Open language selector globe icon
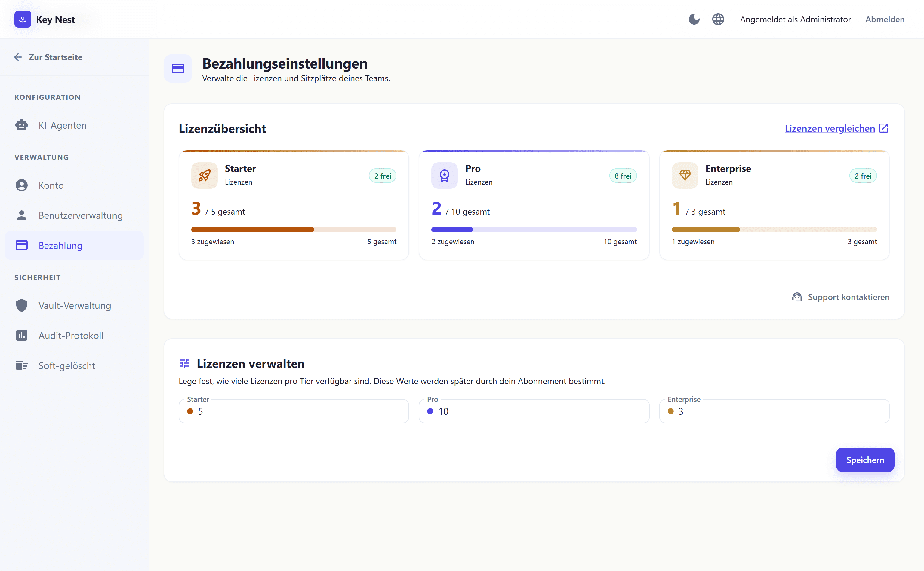 tap(718, 19)
